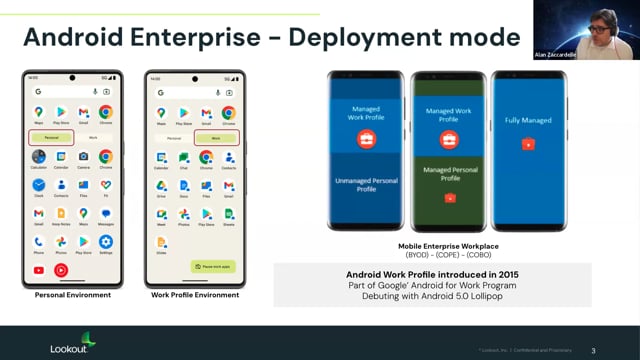Open the Settings gear on the Personal phone
This screenshot has width=640, height=360.
[x=106, y=242]
